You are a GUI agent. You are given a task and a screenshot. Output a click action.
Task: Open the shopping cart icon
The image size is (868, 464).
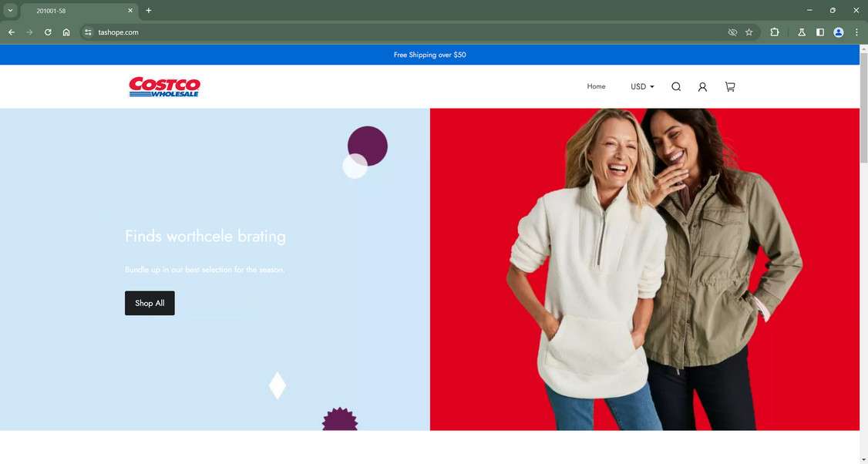pyautogui.click(x=729, y=86)
